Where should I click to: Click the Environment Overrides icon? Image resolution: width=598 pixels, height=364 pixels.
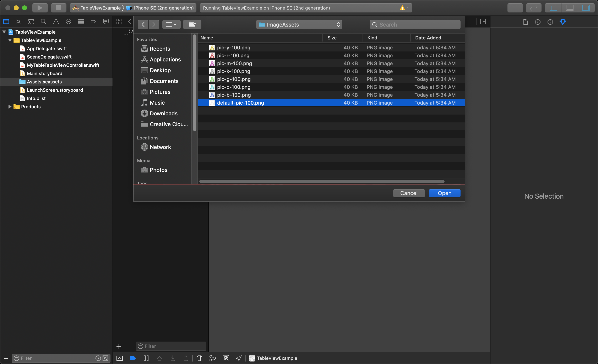click(226, 358)
